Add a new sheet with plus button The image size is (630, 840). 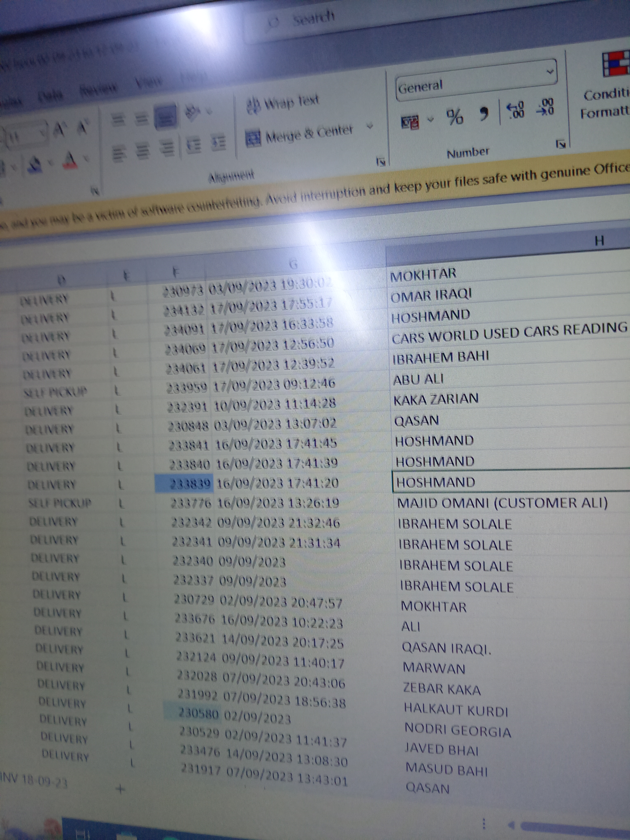coord(120,790)
